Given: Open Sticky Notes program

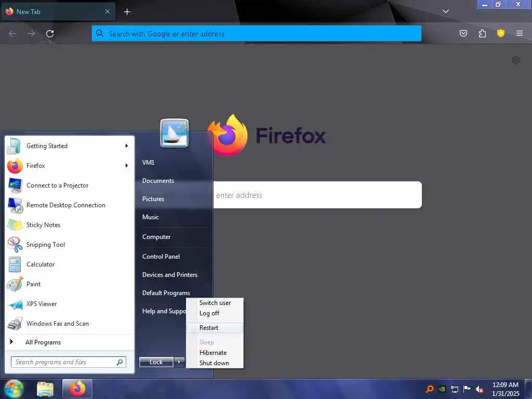Looking at the screenshot, I should click(x=70, y=224).
